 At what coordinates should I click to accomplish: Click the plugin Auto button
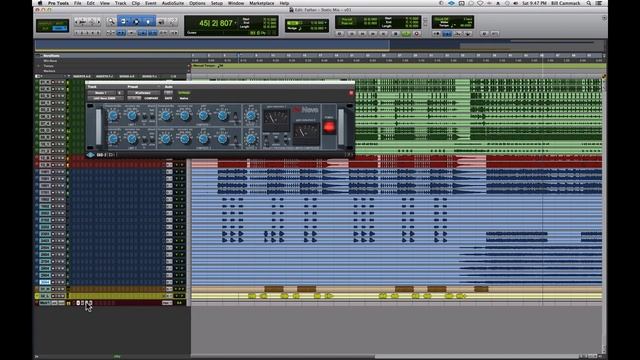[x=168, y=93]
